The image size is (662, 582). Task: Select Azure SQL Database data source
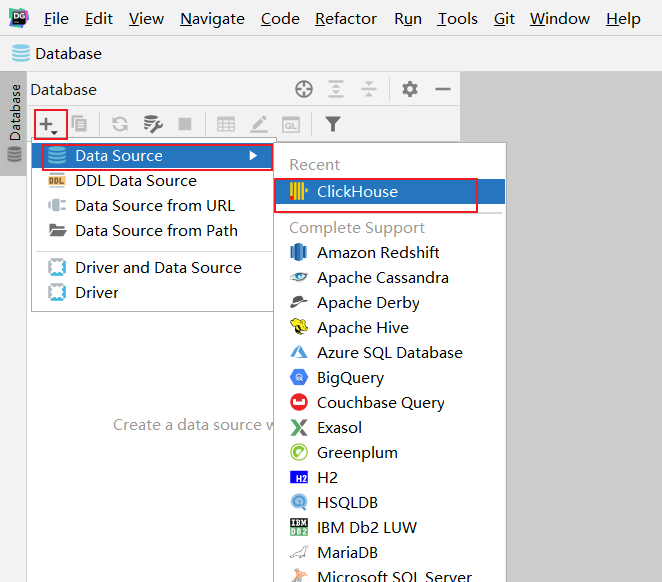390,353
